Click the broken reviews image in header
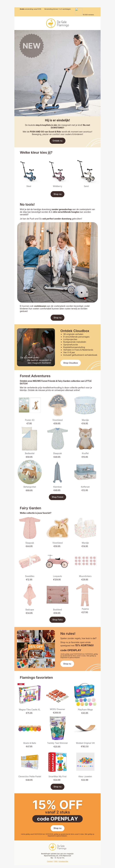This screenshot has width=115, height=868. 79,11
